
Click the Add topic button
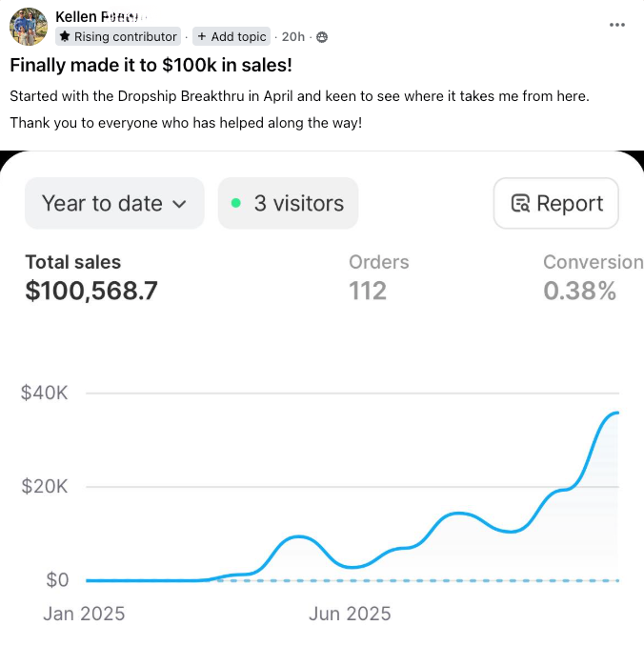click(231, 36)
